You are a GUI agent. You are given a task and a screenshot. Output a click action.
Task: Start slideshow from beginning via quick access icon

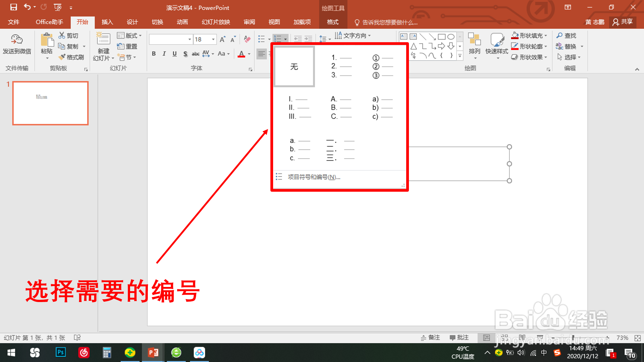click(57, 7)
